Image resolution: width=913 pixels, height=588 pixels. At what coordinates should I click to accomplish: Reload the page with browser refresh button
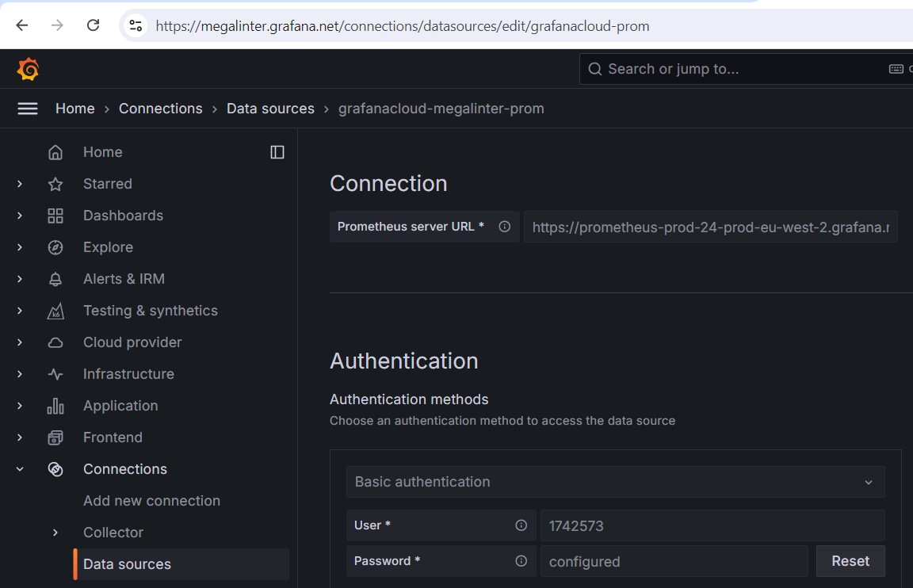(x=93, y=25)
